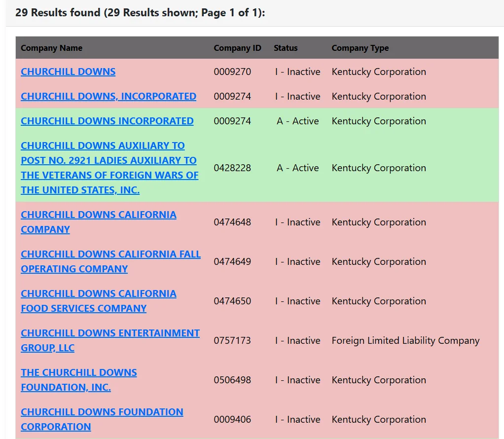Click A - Active status for ID 0428228
The width and height of the screenshot is (504, 439).
coord(298,168)
